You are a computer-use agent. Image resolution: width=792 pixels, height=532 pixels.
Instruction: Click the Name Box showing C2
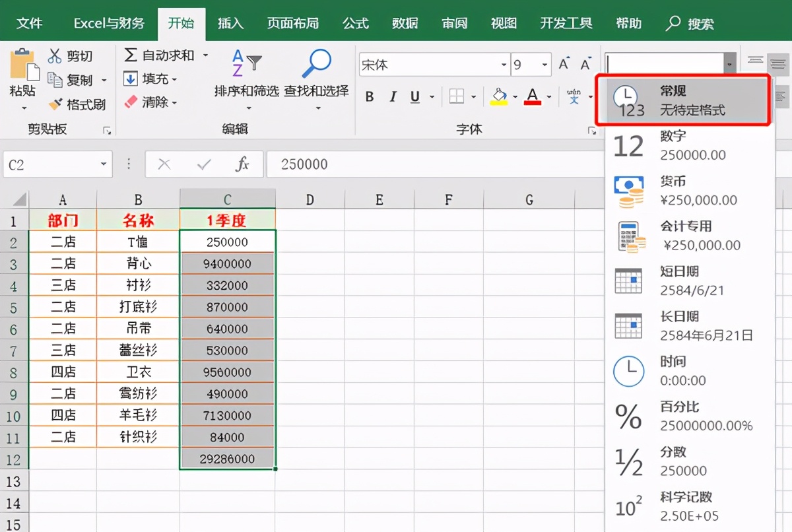49,164
